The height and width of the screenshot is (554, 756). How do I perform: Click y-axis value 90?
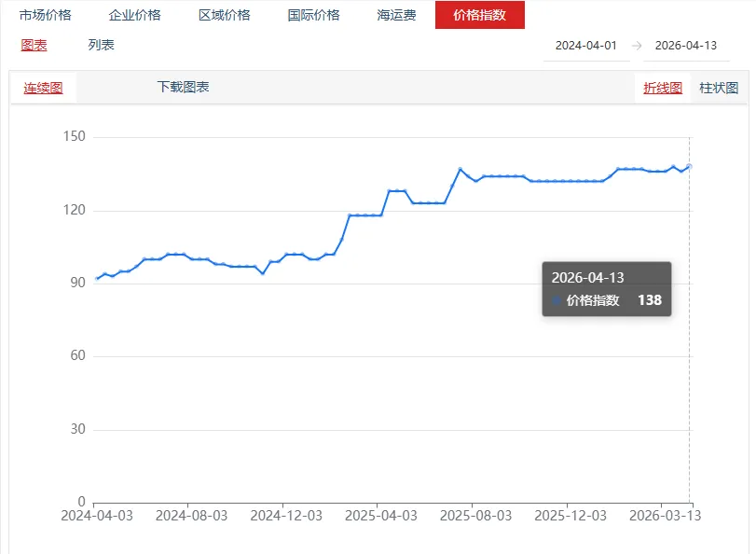[77, 283]
